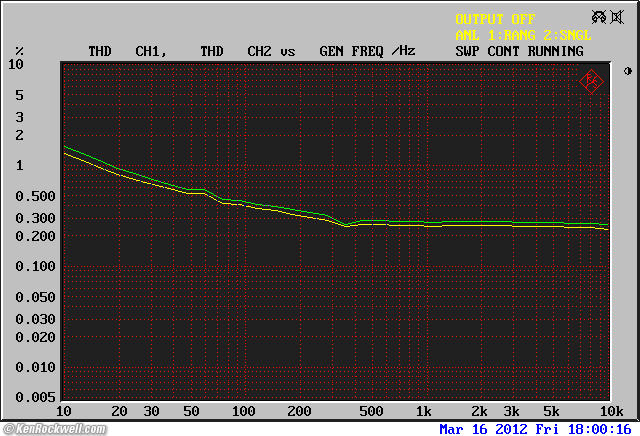
Task: Click the ANL 1:RANG 2:SNGL status line
Action: [x=523, y=35]
